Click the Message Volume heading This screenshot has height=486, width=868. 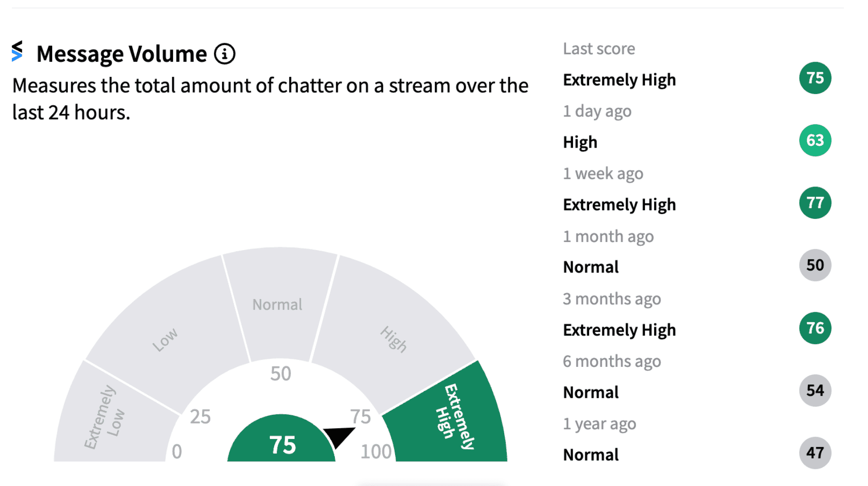point(121,54)
